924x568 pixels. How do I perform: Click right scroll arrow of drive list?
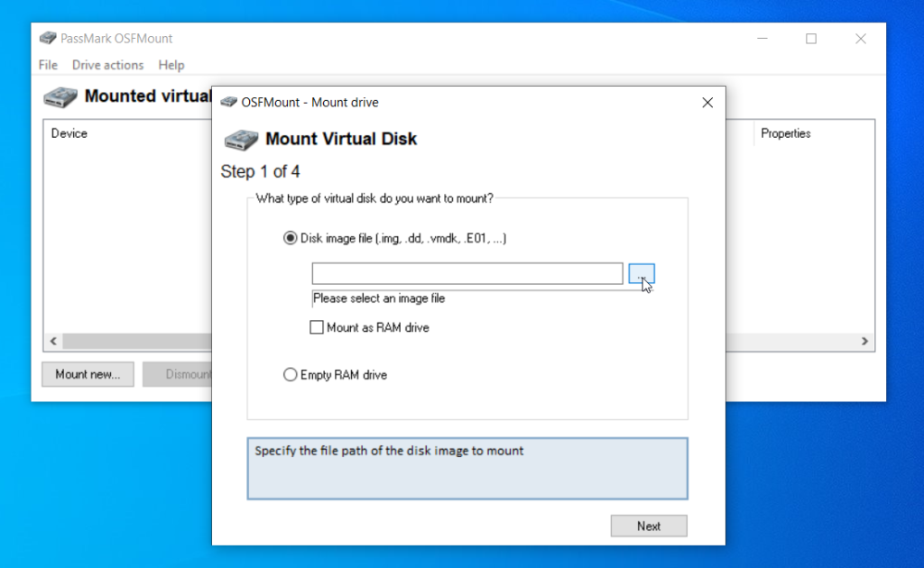[864, 342]
